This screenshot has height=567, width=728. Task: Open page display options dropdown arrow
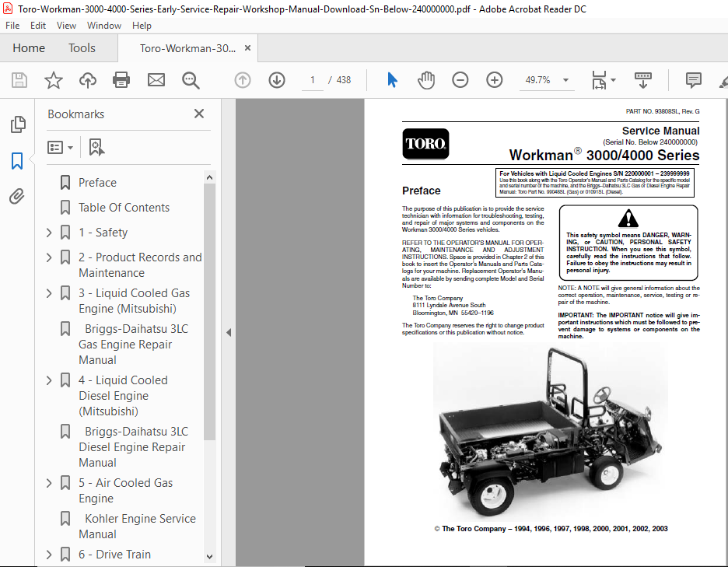(614, 80)
